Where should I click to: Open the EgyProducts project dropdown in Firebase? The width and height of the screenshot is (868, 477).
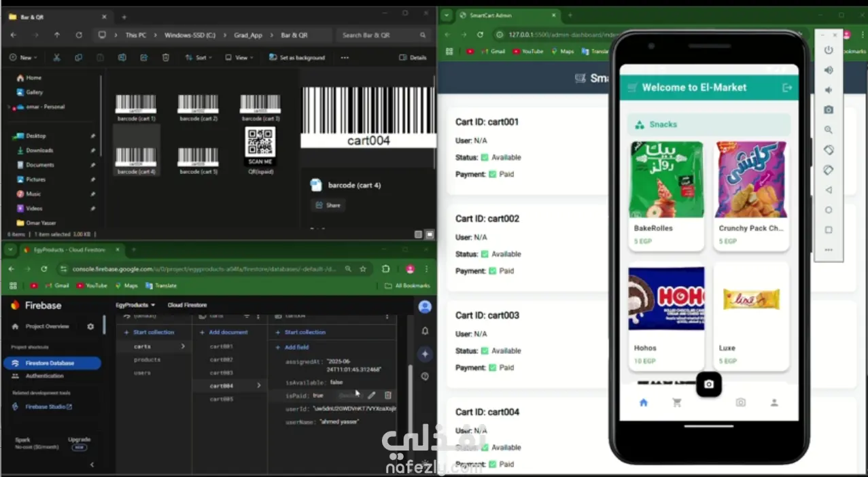(135, 305)
